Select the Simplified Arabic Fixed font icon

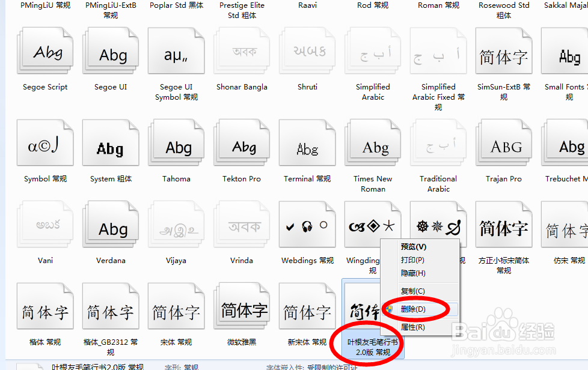click(438, 50)
